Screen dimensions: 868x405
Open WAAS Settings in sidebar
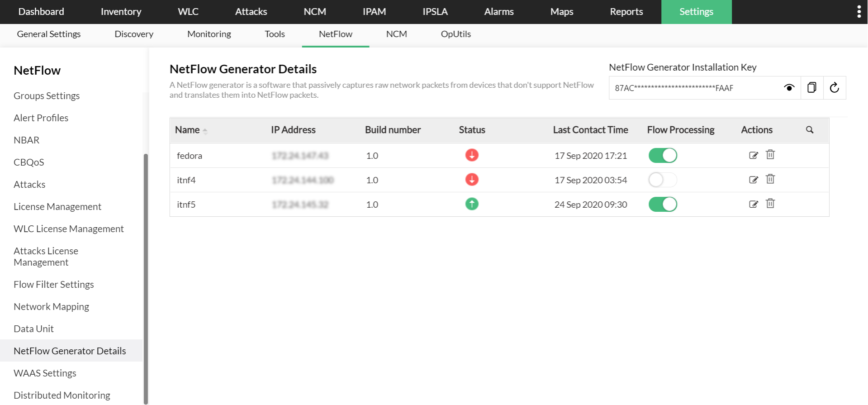(x=45, y=373)
